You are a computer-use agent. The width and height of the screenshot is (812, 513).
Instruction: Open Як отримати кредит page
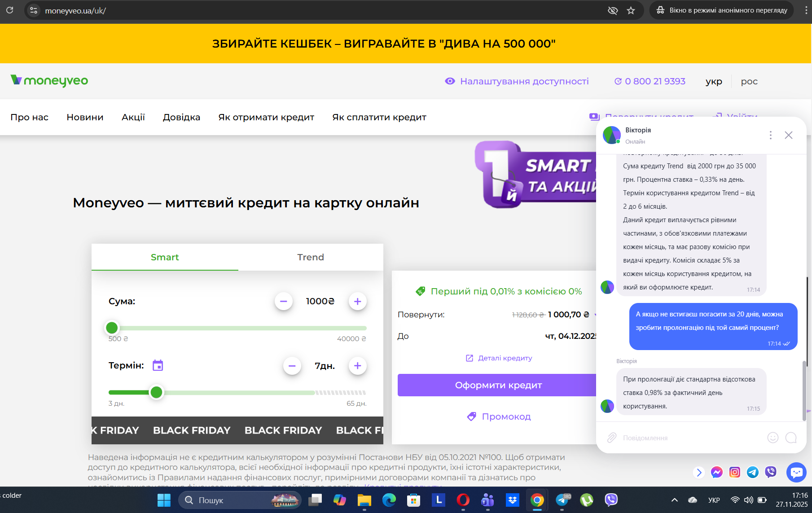coord(266,117)
